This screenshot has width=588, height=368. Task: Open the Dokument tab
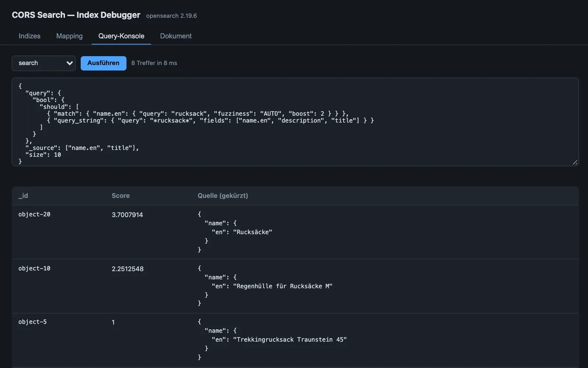pos(176,36)
